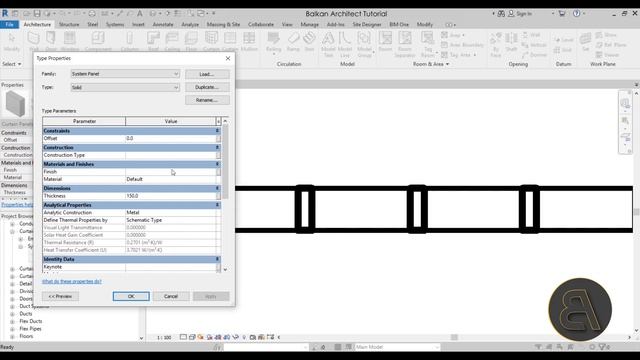Click the Save icon in quick access toolbar
This screenshot has width=640, height=360.
(x=37, y=13)
